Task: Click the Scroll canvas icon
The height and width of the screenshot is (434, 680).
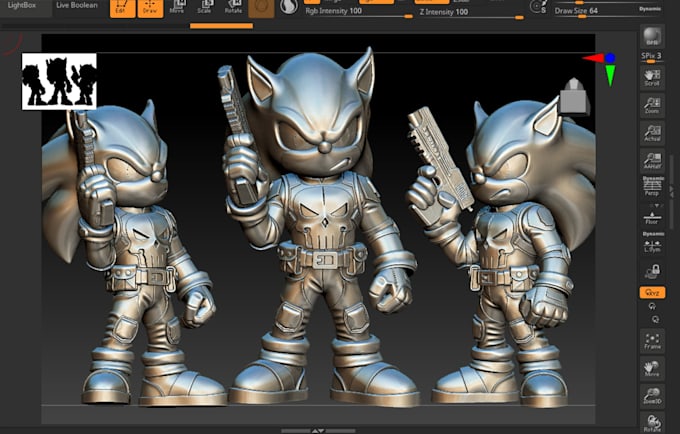Action: pos(652,77)
